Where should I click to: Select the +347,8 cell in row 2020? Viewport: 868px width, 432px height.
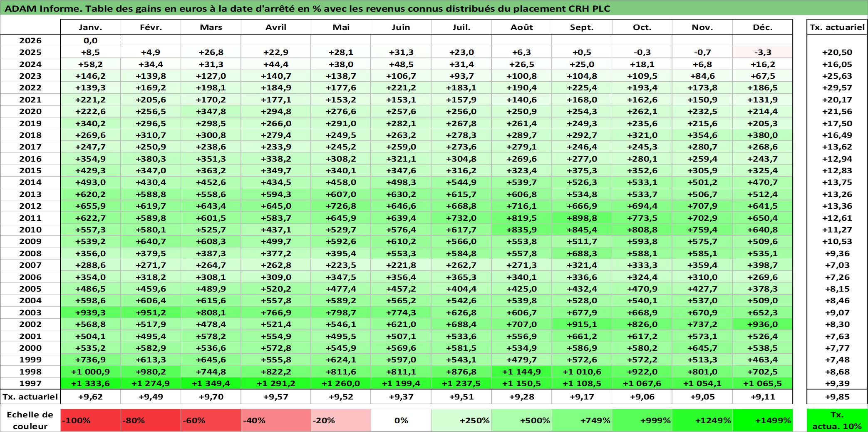pyautogui.click(x=211, y=111)
